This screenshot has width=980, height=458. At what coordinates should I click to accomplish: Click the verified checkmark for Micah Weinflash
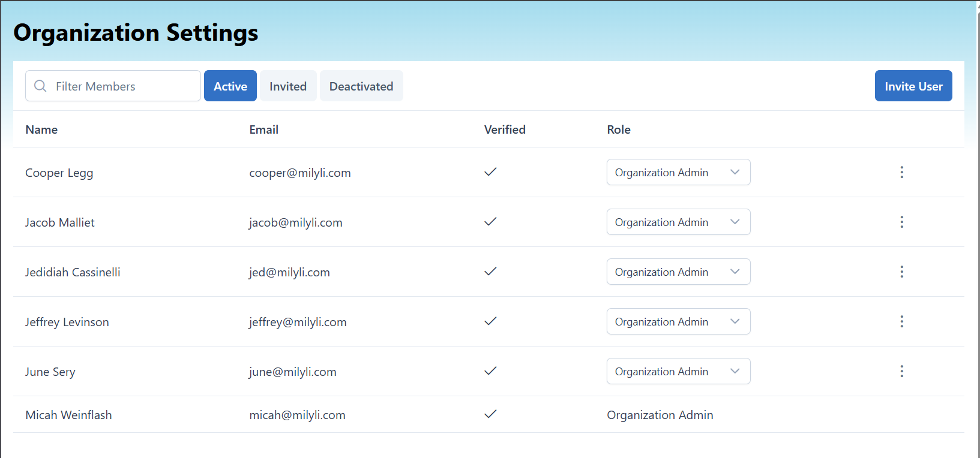pos(490,414)
